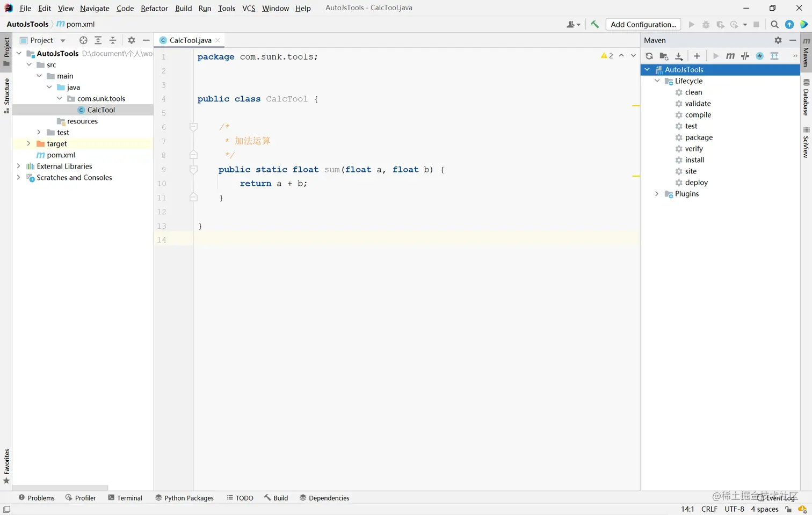Image resolution: width=812 pixels, height=515 pixels.
Task: Open Terminal tool window
Action: (125, 498)
